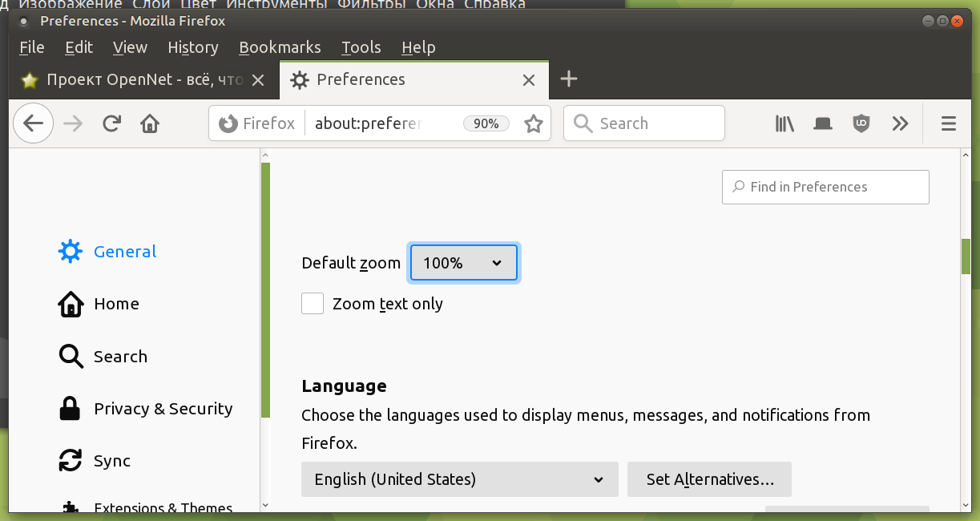Close the Preferences tab
Screen dimensions: 980x521
coord(528,79)
